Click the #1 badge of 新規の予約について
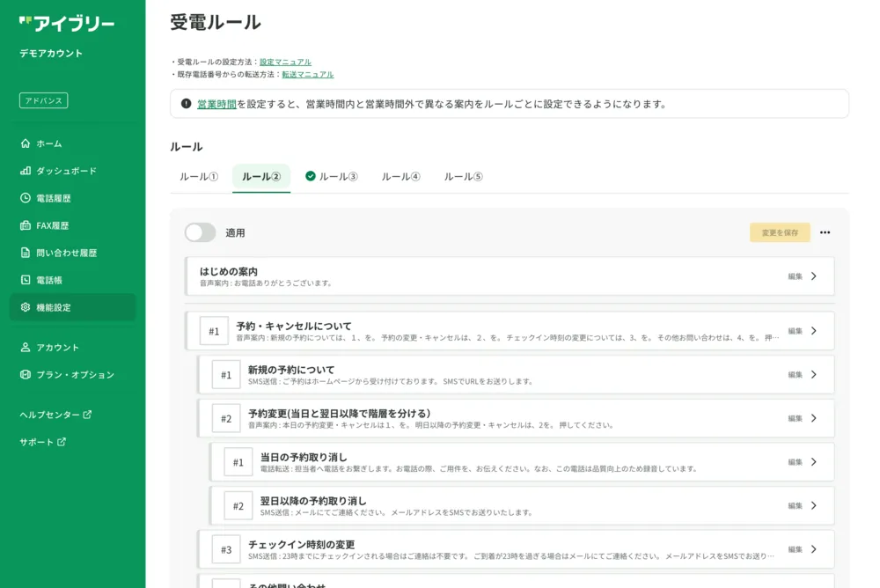The height and width of the screenshot is (588, 880). click(x=226, y=375)
